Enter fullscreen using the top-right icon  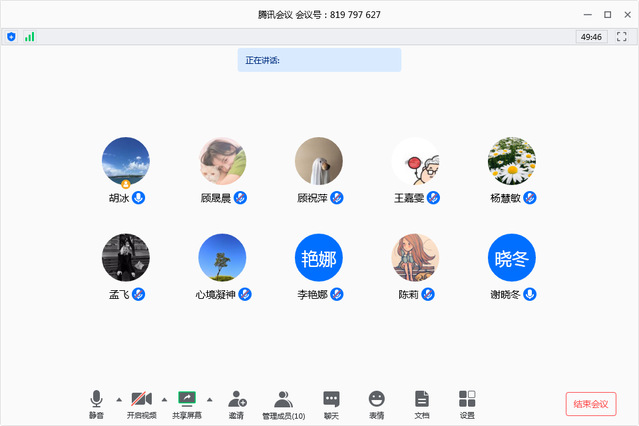coord(621,36)
